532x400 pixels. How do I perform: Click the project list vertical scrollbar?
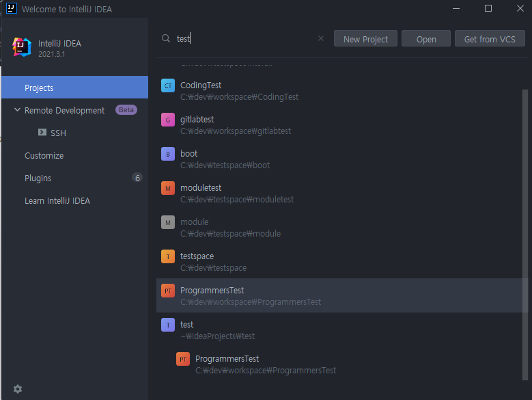[525, 235]
